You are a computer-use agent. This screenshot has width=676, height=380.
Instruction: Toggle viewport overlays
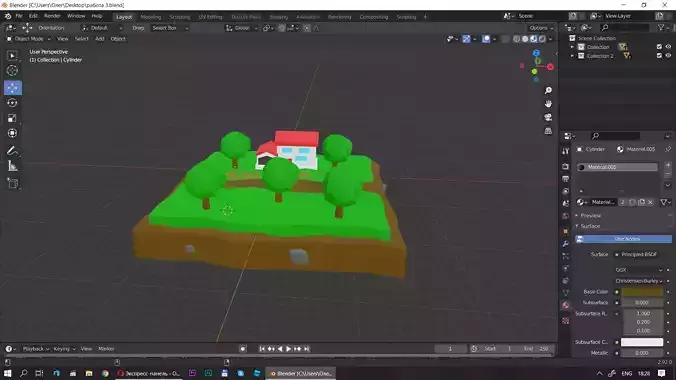tap(486, 39)
